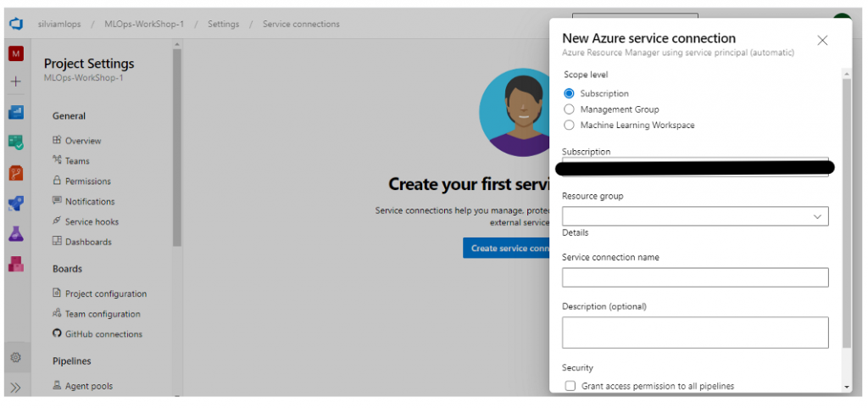
Task: Open Notifications settings page
Action: 90,202
